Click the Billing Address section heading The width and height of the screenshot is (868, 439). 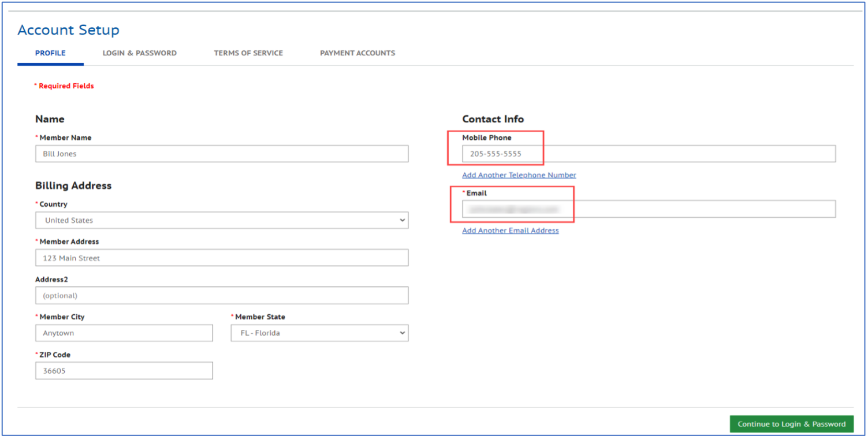click(73, 185)
